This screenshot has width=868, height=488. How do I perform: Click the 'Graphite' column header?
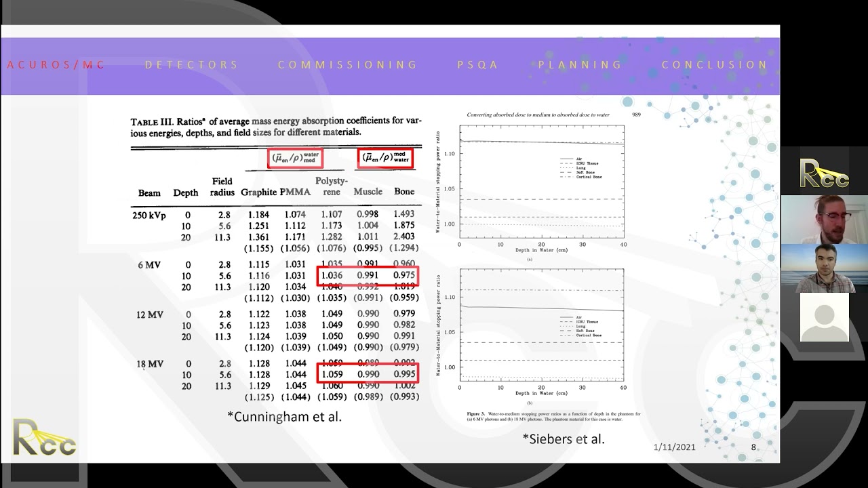pos(258,192)
